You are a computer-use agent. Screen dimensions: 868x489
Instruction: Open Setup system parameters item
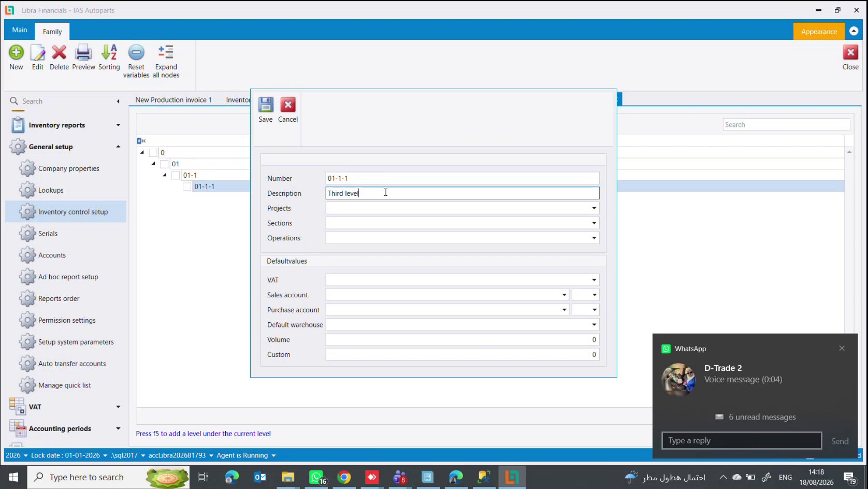pyautogui.click(x=76, y=342)
